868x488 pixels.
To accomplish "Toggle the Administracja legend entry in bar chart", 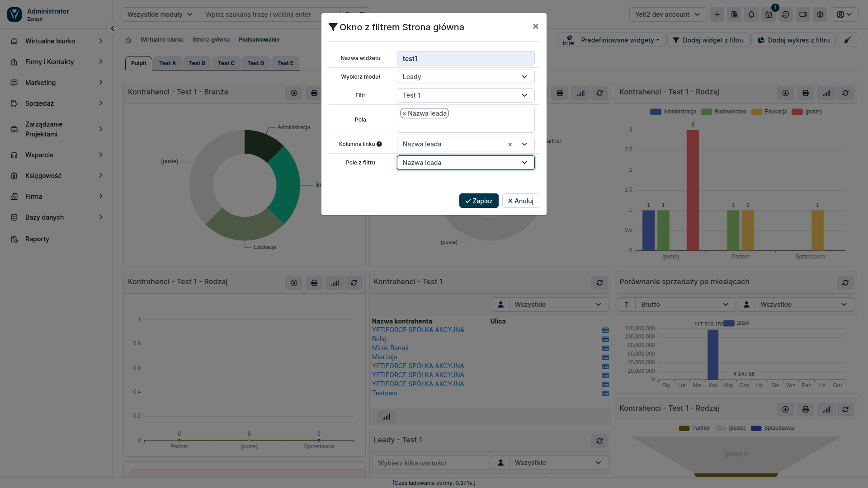I will click(x=673, y=112).
